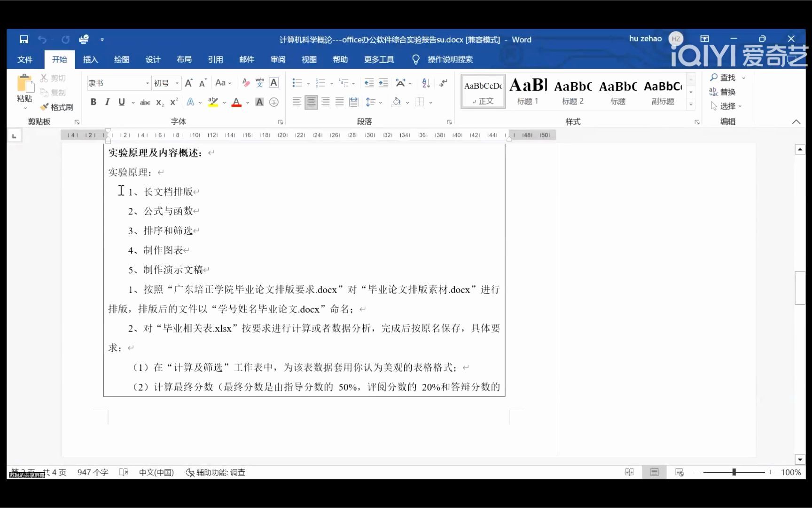Toggle superscript formatting

pos(174,102)
